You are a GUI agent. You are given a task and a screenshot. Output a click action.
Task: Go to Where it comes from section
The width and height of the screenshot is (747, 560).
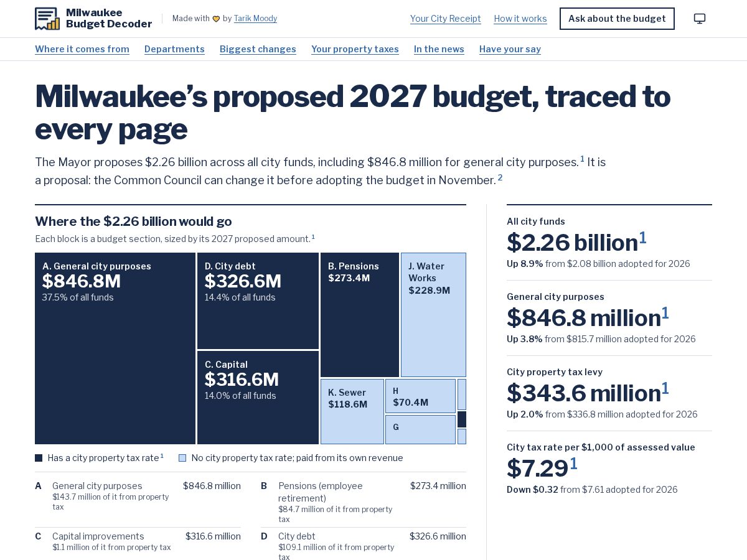82,49
